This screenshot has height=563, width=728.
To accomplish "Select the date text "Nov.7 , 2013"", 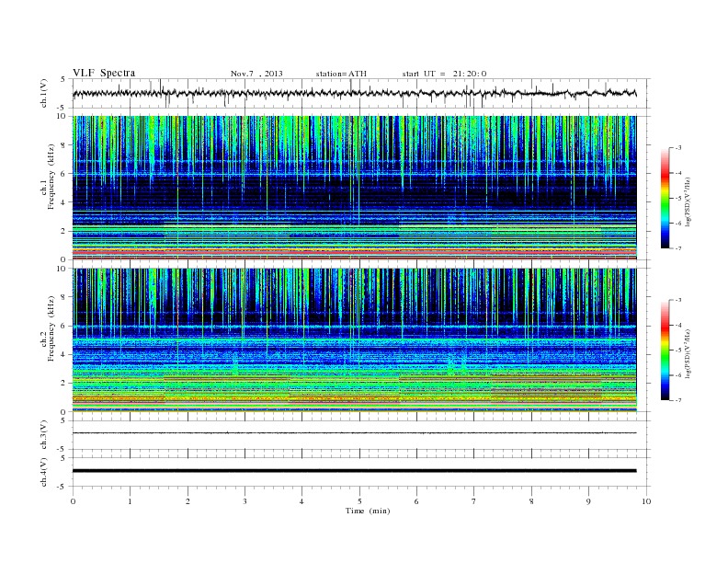I will [256, 74].
